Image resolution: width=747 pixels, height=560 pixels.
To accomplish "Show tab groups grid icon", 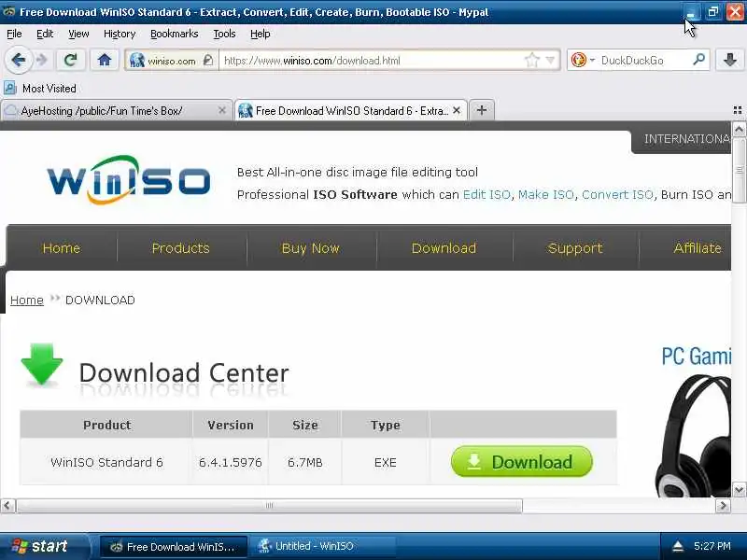I will coord(738,110).
